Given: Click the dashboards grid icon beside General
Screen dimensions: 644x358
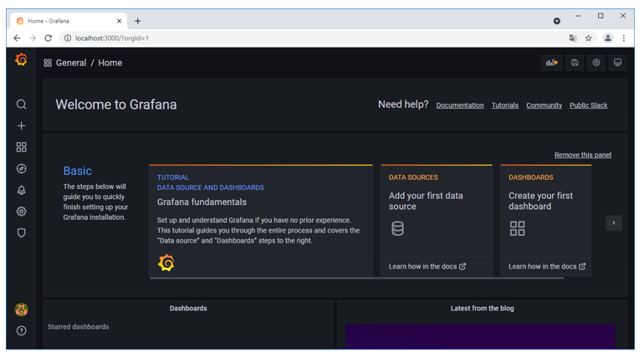Looking at the screenshot, I should point(48,63).
